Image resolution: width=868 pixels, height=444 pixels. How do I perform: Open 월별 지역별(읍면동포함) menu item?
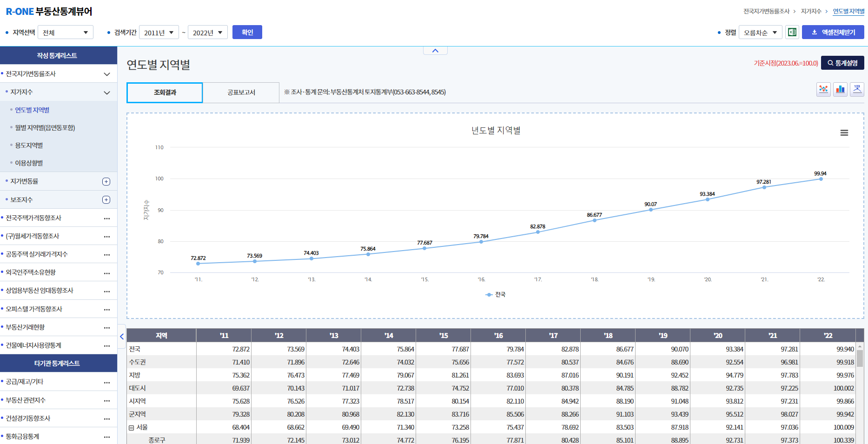pos(45,128)
